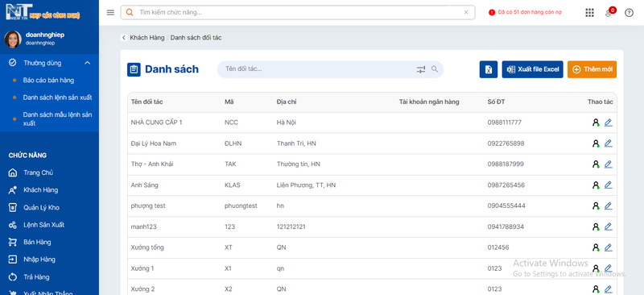
Task: Open user icon for phượng test
Action: [596, 206]
